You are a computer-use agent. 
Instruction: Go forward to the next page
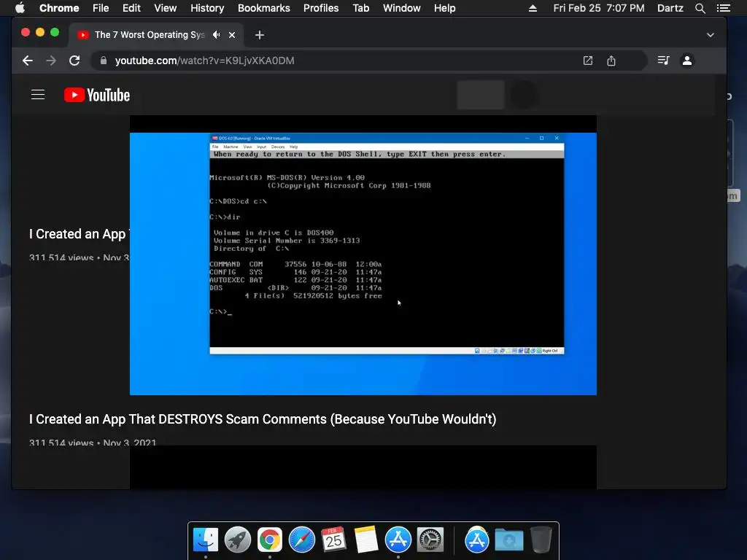pyautogui.click(x=51, y=61)
